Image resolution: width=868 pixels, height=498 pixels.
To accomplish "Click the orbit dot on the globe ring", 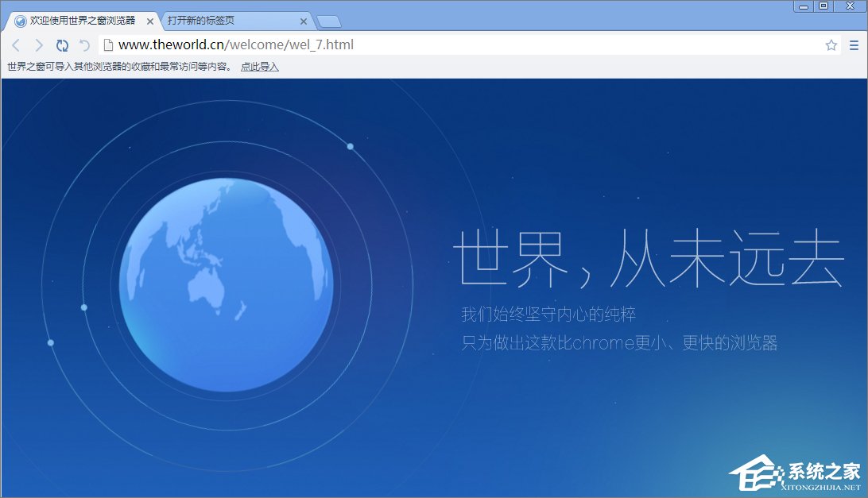I will click(x=350, y=146).
